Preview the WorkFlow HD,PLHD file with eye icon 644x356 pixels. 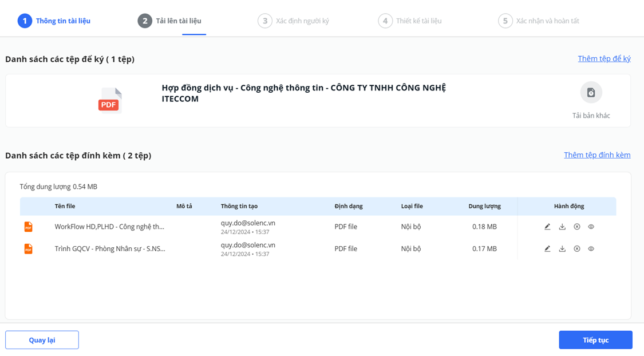coord(591,227)
